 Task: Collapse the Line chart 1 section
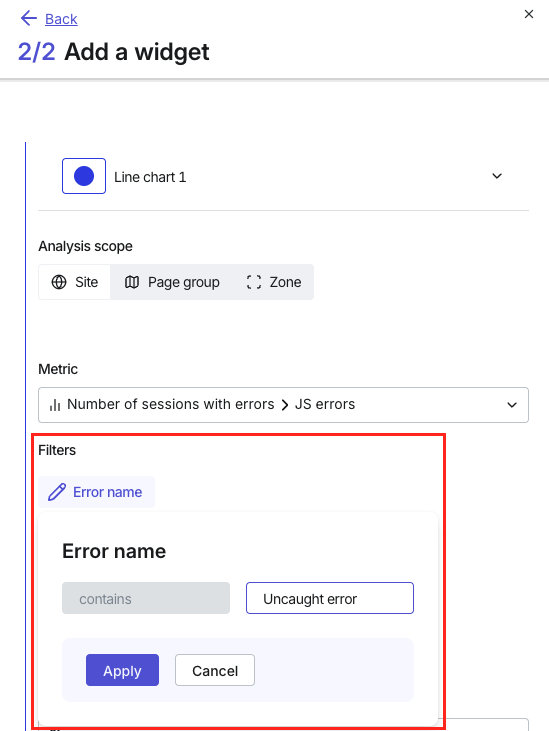pos(497,176)
